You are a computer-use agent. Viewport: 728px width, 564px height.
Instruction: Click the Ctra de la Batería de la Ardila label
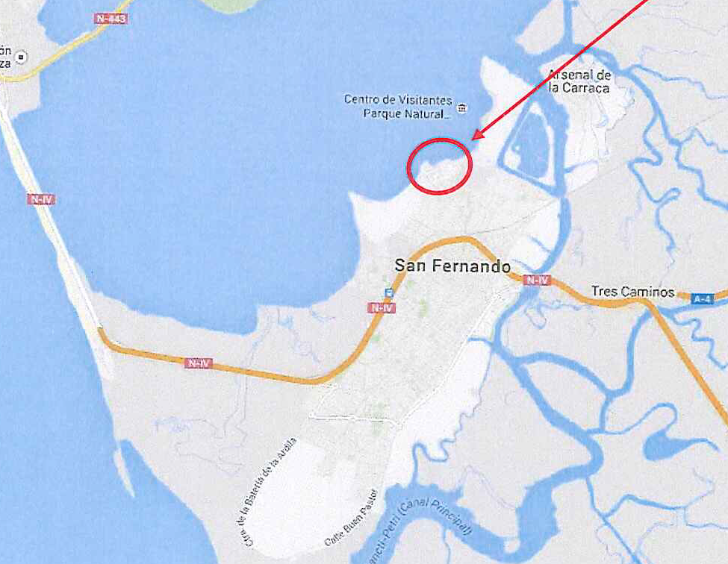point(266,492)
